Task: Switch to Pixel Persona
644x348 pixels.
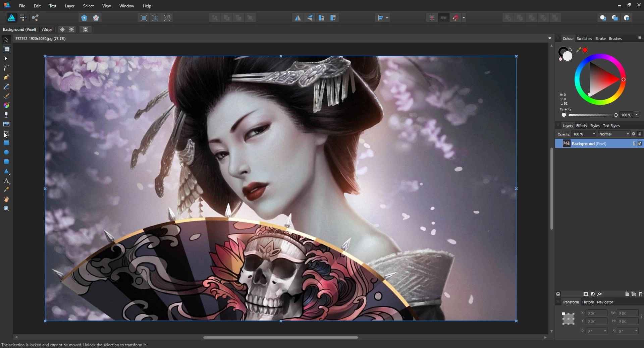Action: 23,18
